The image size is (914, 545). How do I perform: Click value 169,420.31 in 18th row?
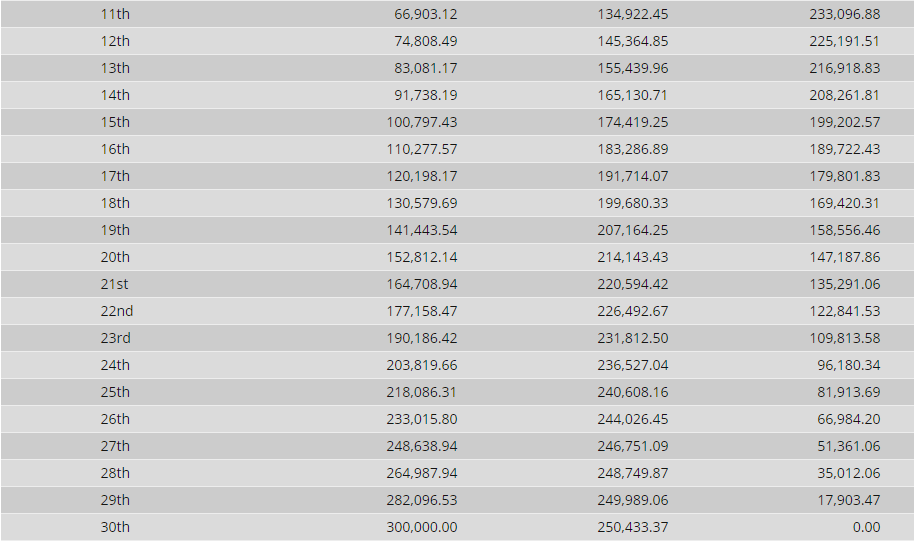coord(844,203)
